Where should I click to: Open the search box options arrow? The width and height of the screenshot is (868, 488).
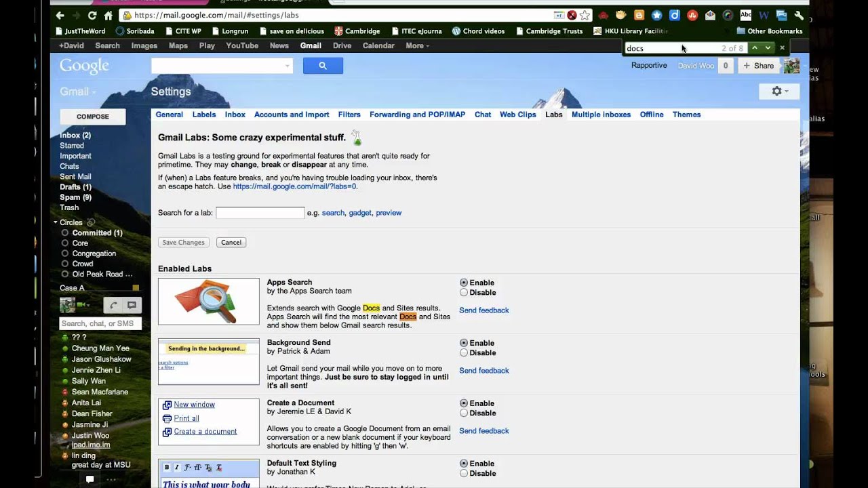click(x=288, y=66)
